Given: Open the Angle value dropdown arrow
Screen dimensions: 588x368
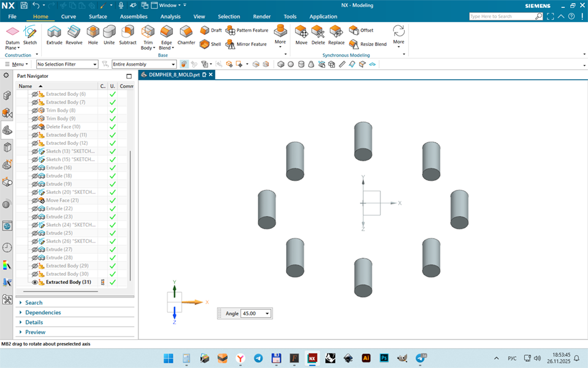Looking at the screenshot, I should (x=268, y=313).
